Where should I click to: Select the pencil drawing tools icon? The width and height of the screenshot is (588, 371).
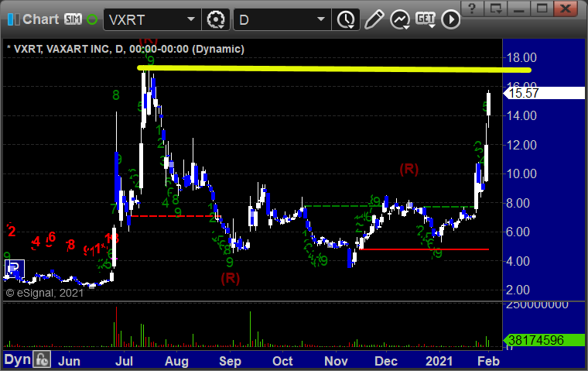374,19
